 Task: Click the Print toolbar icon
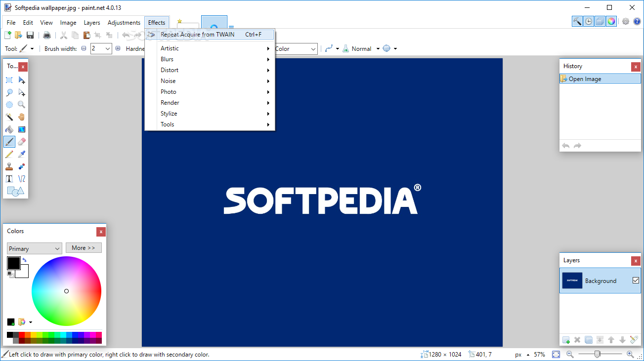pos(47,35)
